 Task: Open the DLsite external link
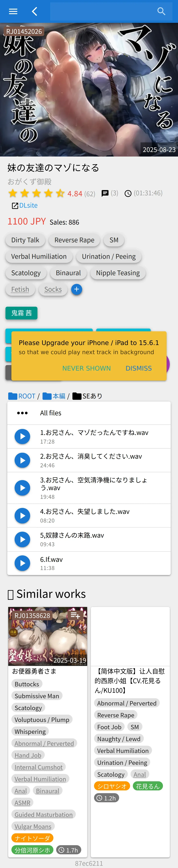pos(25,205)
